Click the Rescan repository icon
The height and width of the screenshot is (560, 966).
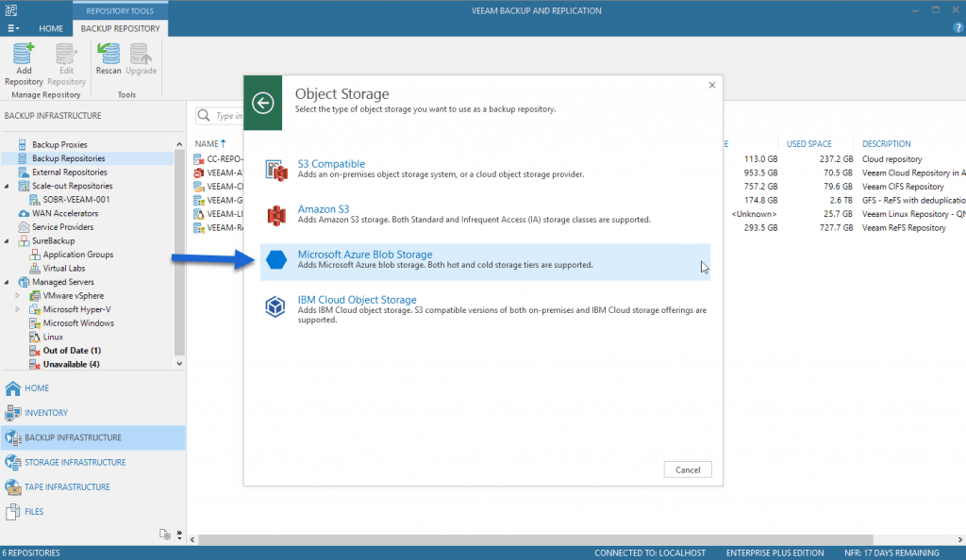108,54
